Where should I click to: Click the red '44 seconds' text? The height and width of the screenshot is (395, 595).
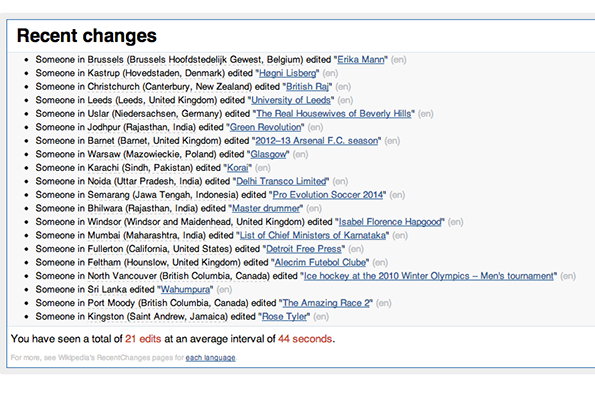pos(305,338)
